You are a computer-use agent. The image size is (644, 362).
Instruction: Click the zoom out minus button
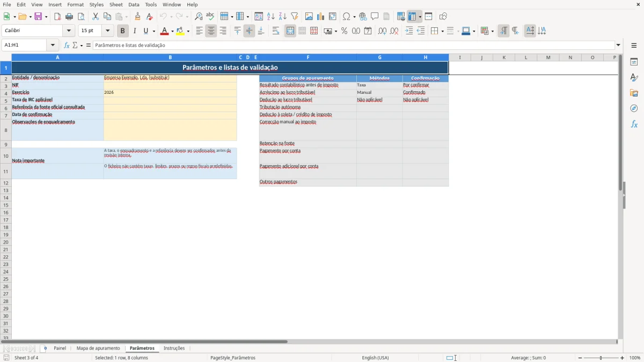click(x=580, y=358)
